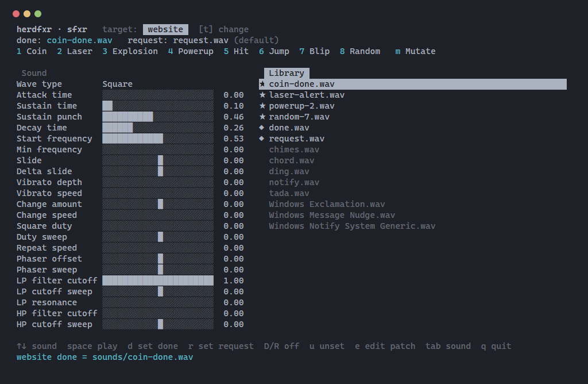588x384 pixels.
Task: Adjust the Sustain time slider
Action: click(x=158, y=106)
